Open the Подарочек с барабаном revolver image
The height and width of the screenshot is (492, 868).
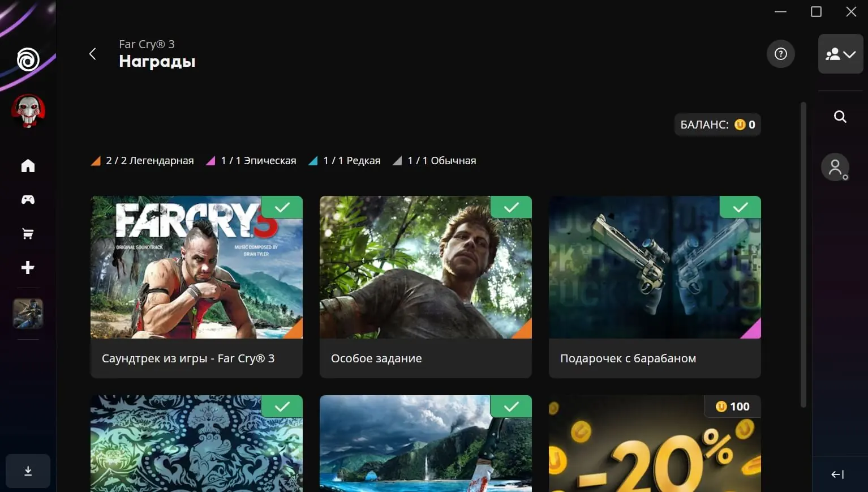(655, 267)
